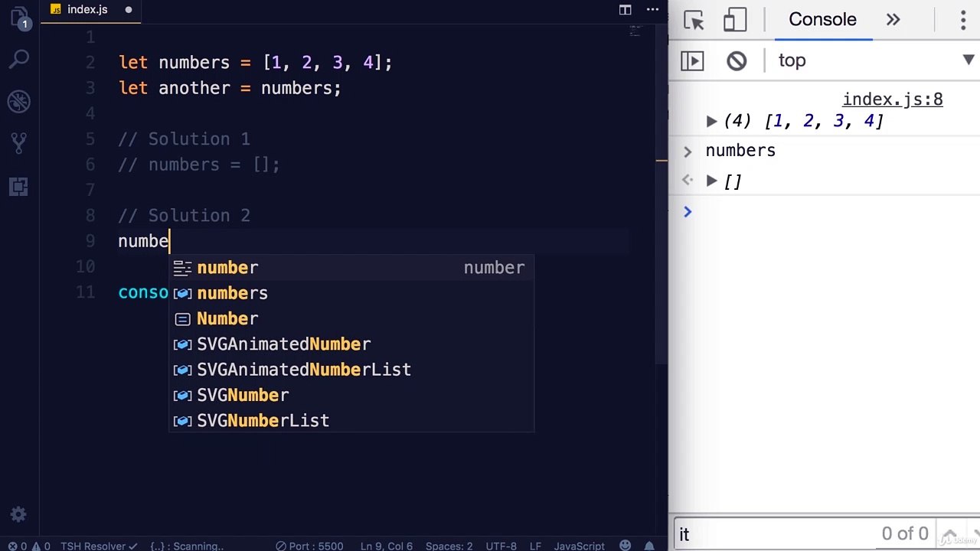Open the Search view in activity bar
Screen dimensions: 980x551
click(19, 58)
